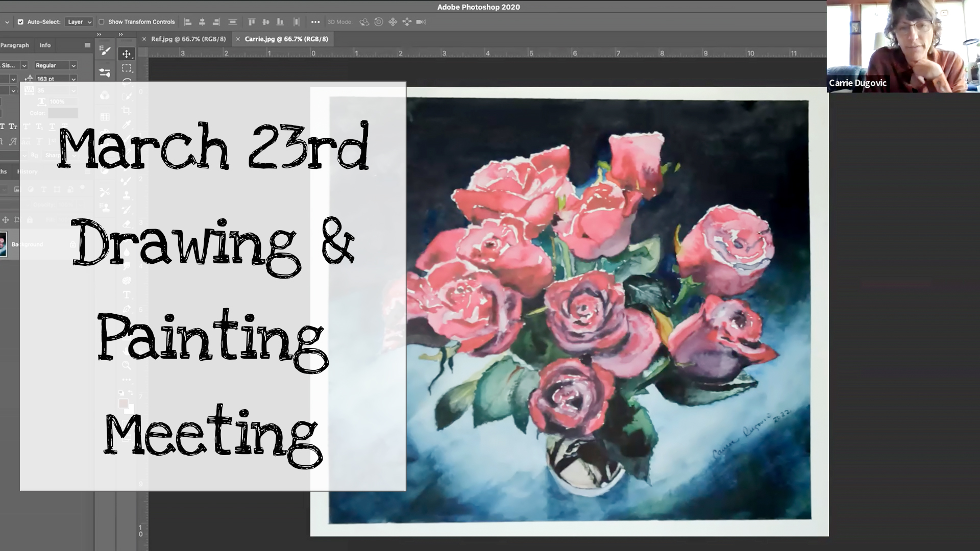Open the Brush Settings panel icon
Image resolution: width=980 pixels, height=551 pixels.
[x=105, y=51]
